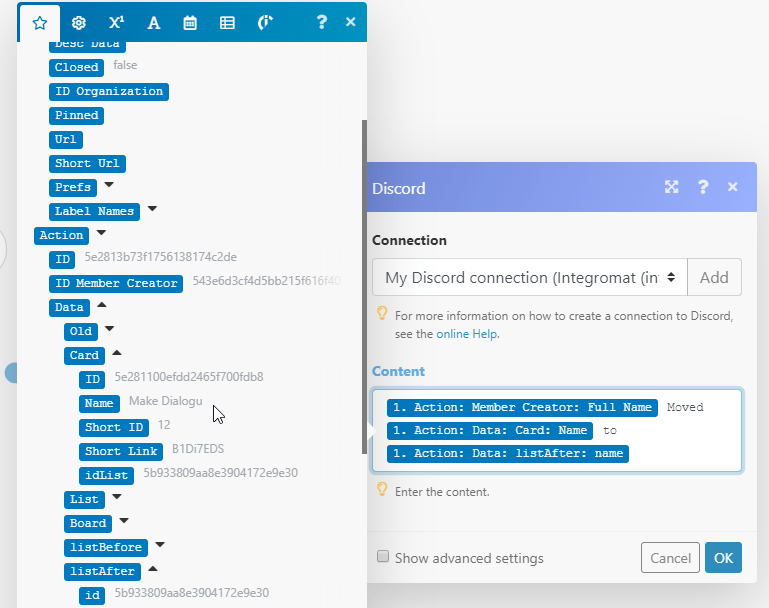The image size is (769, 608).
Task: Insert the Data variable
Action: (69, 307)
